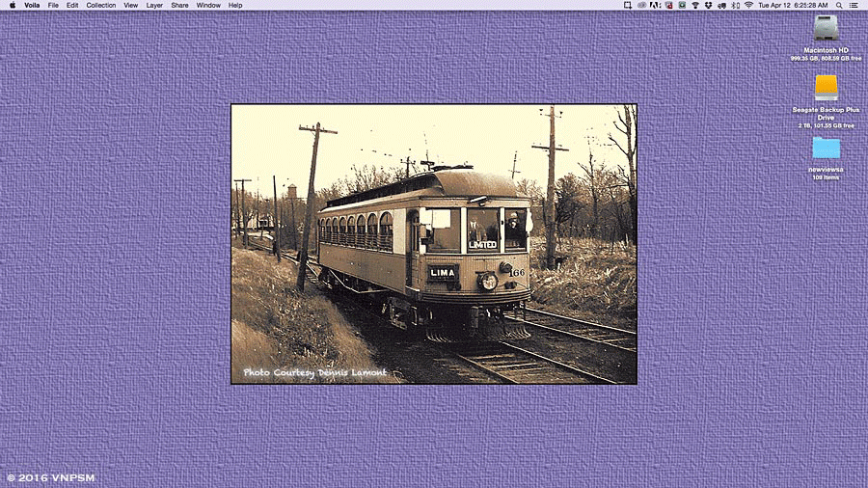868x488 pixels.
Task: Click the trolley car photo image
Action: 434,244
